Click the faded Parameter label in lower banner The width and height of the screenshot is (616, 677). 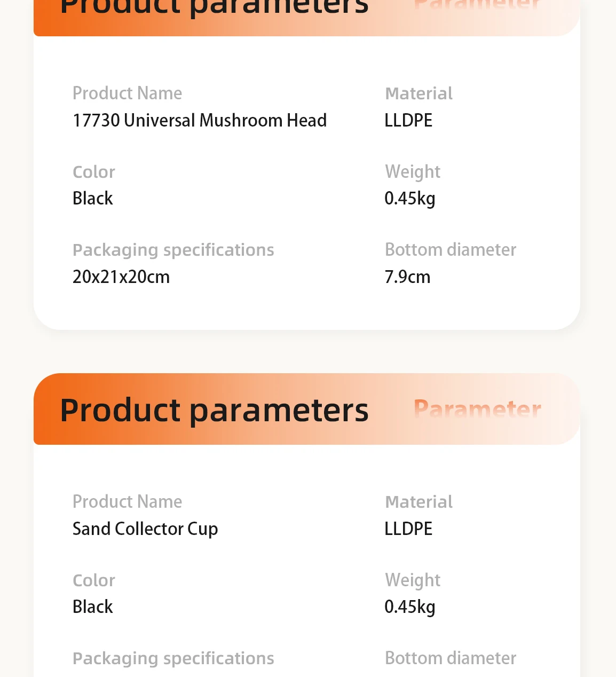click(478, 408)
